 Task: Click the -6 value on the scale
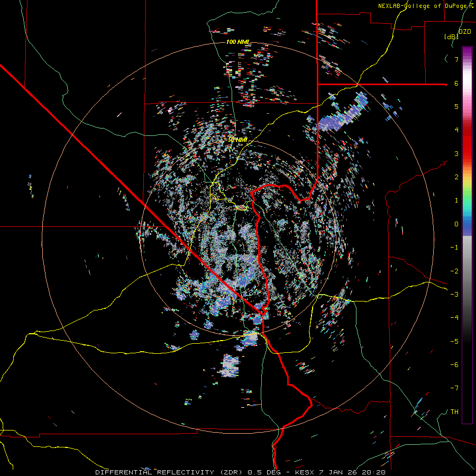click(x=454, y=364)
